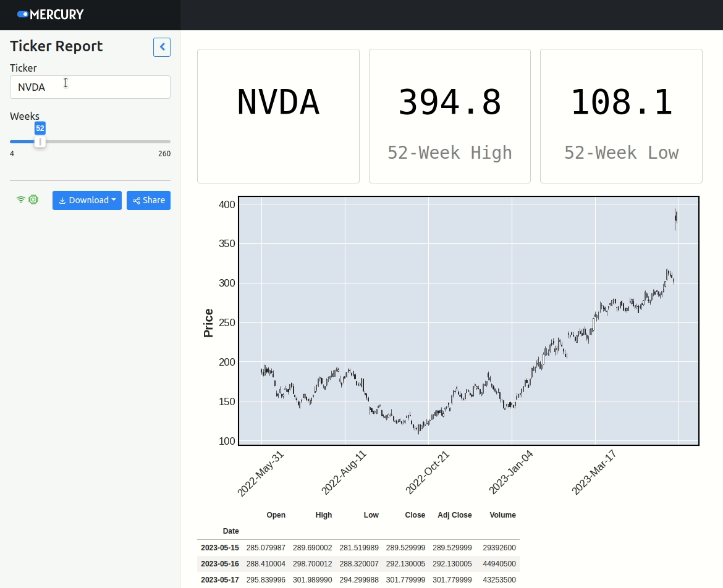Click the candlestick price chart
The width and height of the screenshot is (723, 588).
(468, 320)
